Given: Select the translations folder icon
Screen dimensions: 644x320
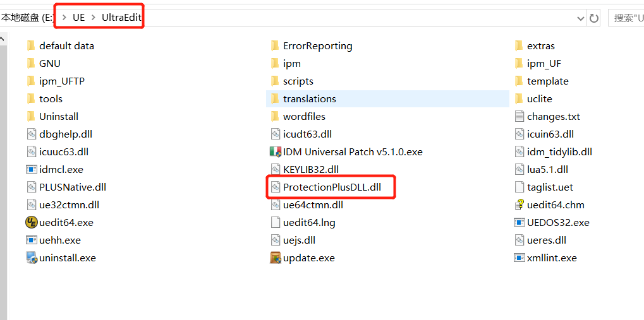Looking at the screenshot, I should 275,99.
